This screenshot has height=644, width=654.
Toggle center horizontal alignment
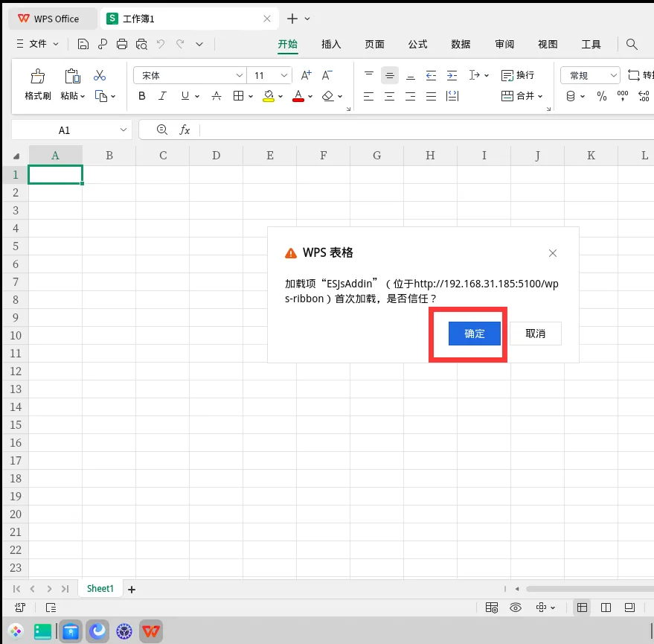pyautogui.click(x=389, y=96)
